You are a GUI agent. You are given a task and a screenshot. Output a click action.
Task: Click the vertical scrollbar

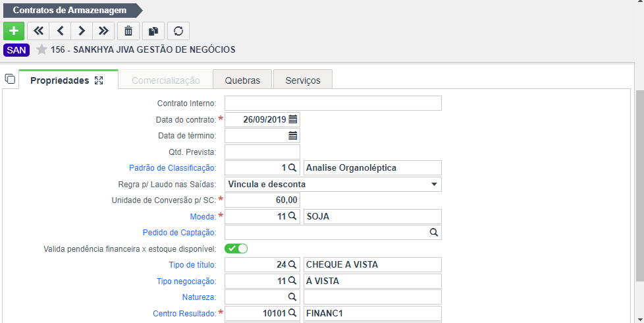coord(639,186)
